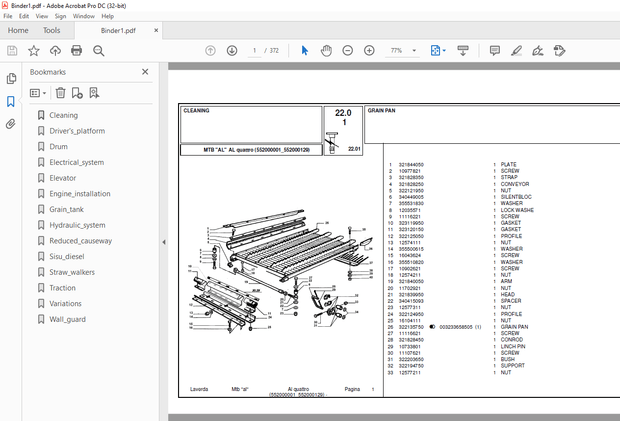Jump to the Grain_tank bookmark
The image size is (620, 421).
coord(66,209)
